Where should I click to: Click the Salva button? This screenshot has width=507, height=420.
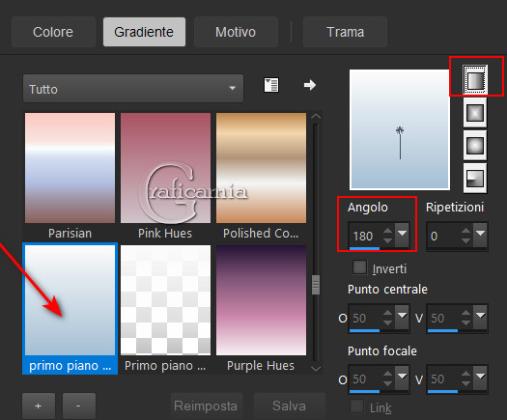[x=290, y=406]
